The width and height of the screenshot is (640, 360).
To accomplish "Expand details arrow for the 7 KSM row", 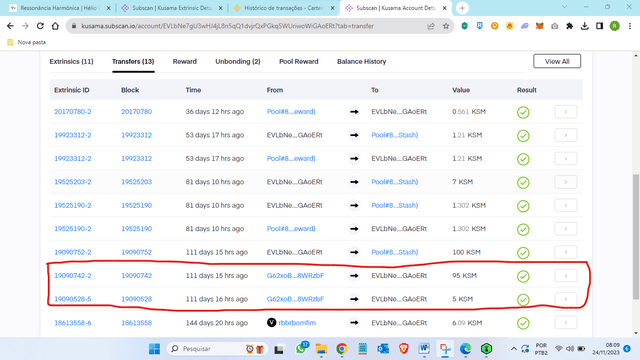I will click(566, 182).
